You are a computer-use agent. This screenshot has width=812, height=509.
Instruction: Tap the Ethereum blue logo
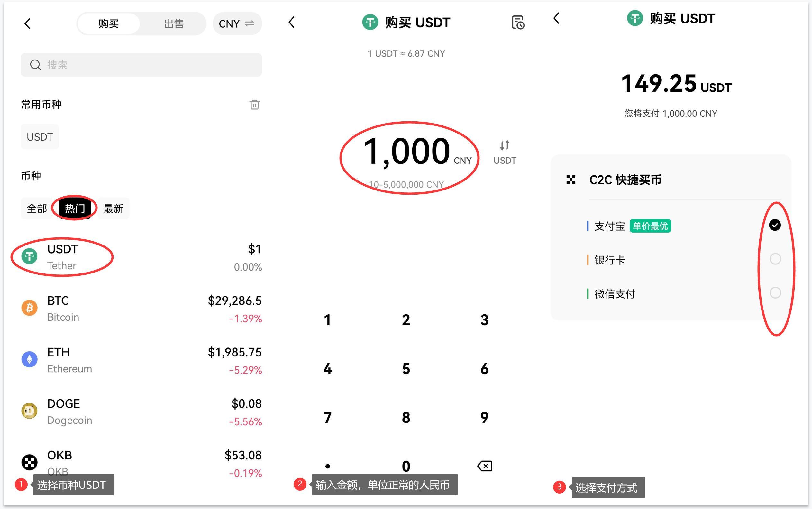click(x=29, y=359)
